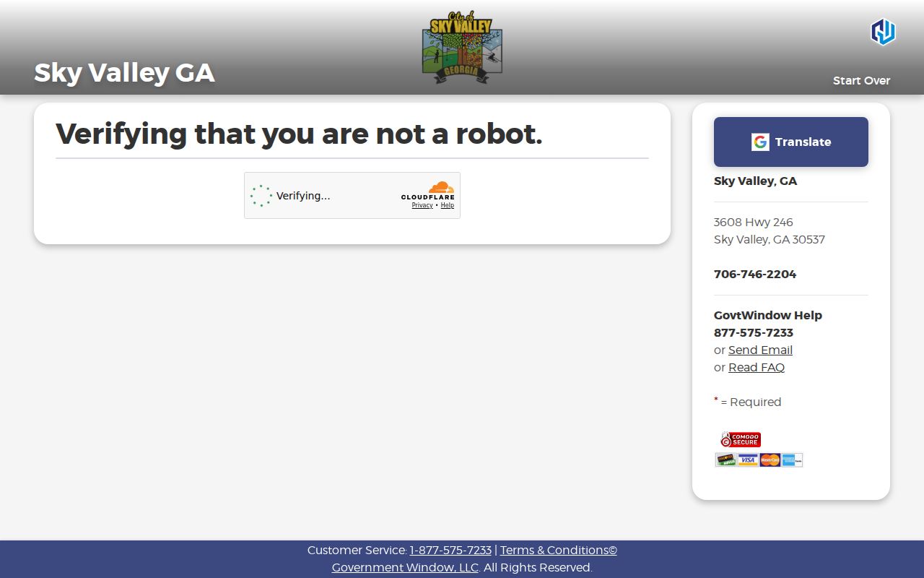Image resolution: width=924 pixels, height=578 pixels.
Task: Click the 'Verifying...' status text
Action: (x=303, y=196)
